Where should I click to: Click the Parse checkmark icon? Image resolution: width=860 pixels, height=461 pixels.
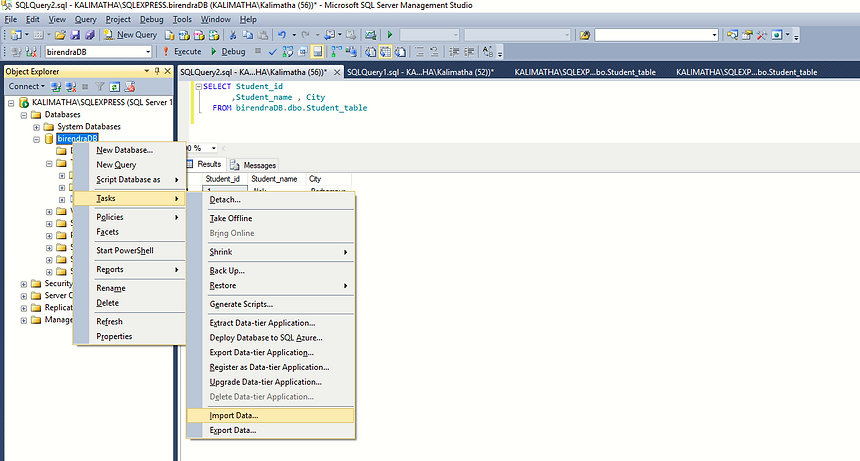[273, 52]
